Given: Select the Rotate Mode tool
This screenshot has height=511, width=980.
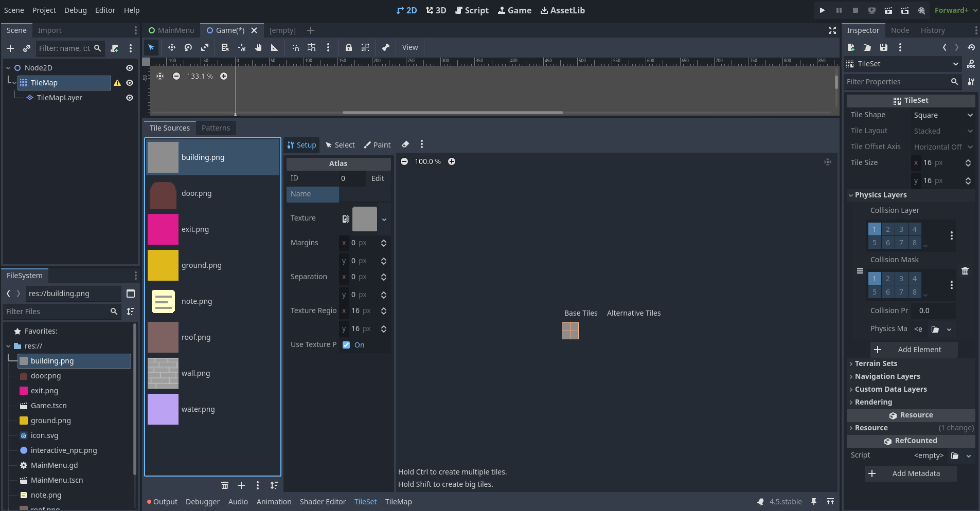Looking at the screenshot, I should [x=188, y=47].
